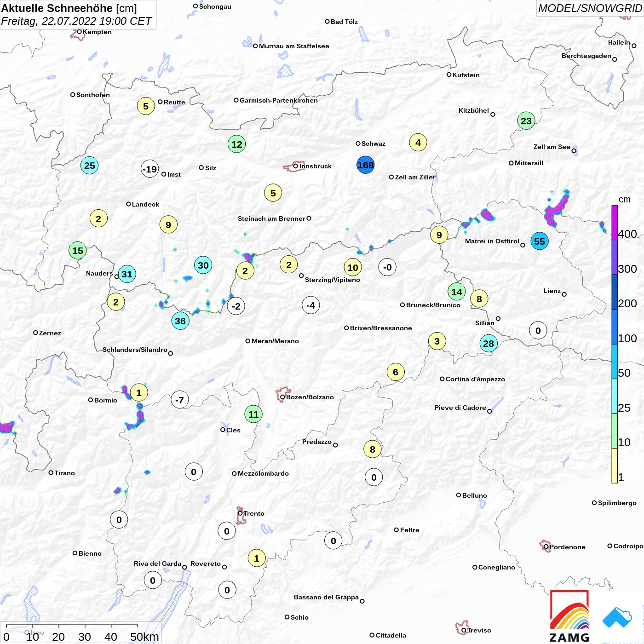The height and width of the screenshot is (644, 644).
Task: Click the Cortina d'Ampezzo place label
Action: tap(475, 379)
